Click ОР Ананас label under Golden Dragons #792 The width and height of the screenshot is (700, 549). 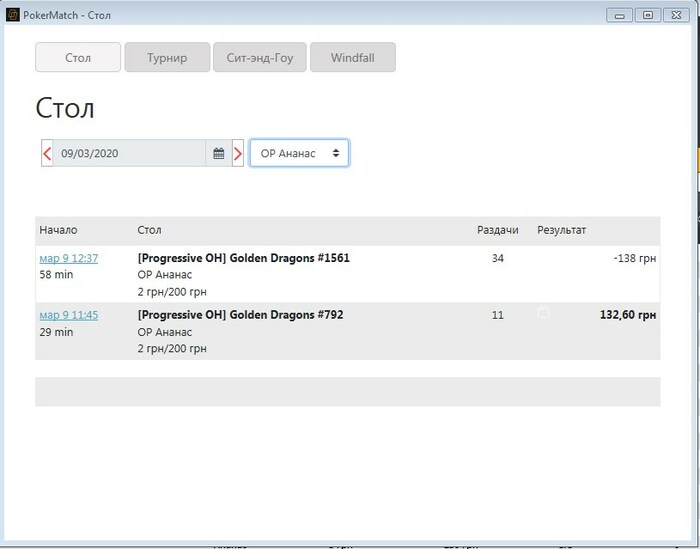tap(165, 332)
